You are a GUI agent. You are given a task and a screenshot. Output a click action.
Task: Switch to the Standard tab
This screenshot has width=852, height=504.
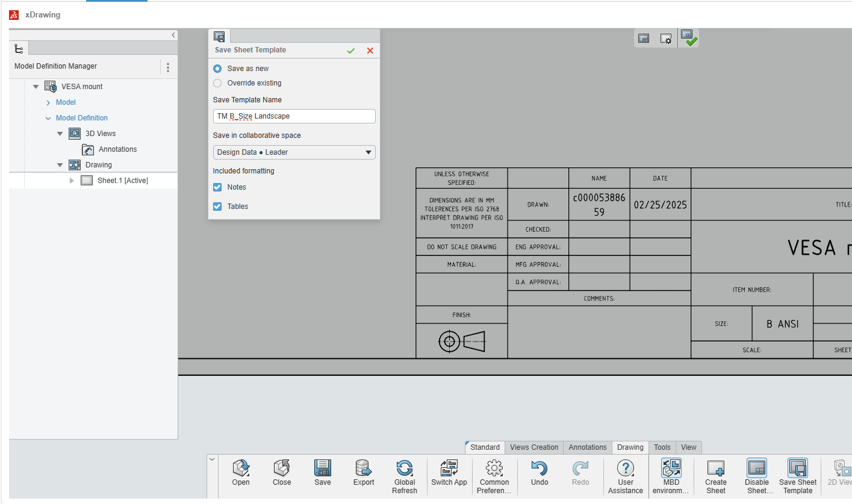click(x=485, y=447)
